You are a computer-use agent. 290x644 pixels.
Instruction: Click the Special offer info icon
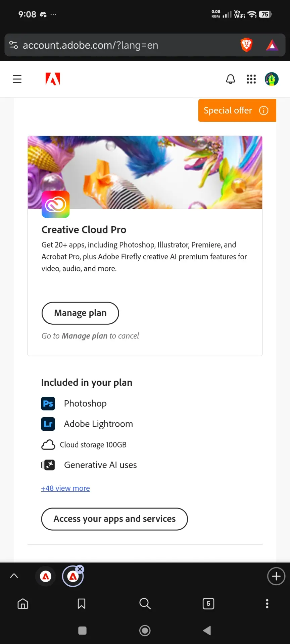264,110
